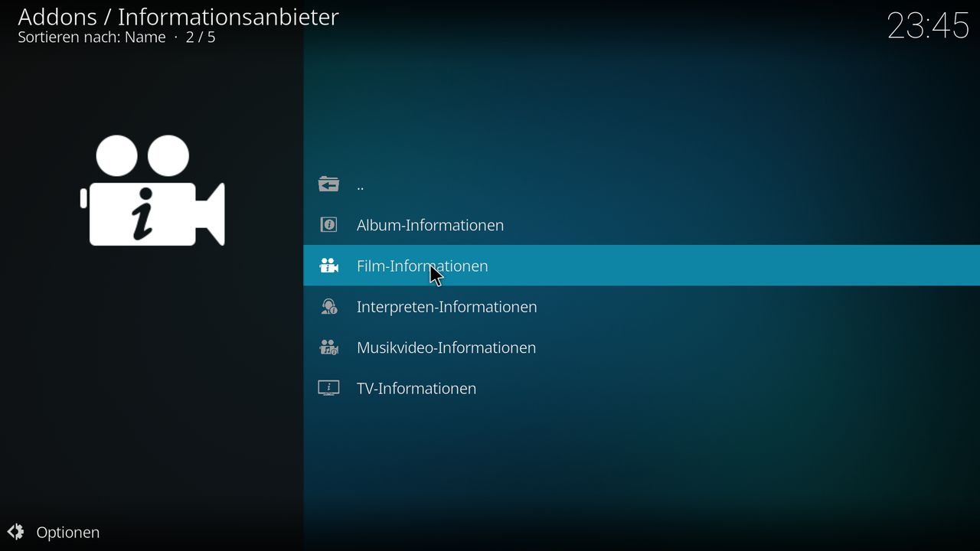
Task: Click the TV-Informationen screen icon
Action: 328,388
